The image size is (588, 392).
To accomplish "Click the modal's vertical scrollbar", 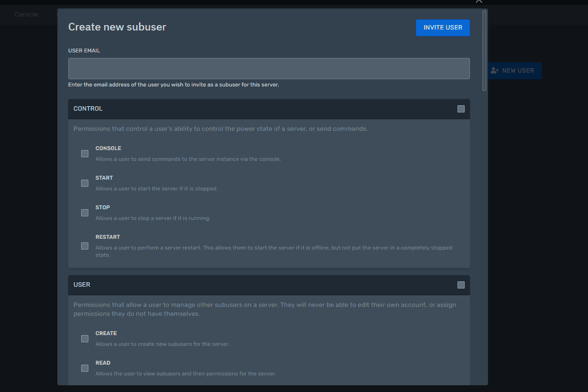I will (484, 50).
